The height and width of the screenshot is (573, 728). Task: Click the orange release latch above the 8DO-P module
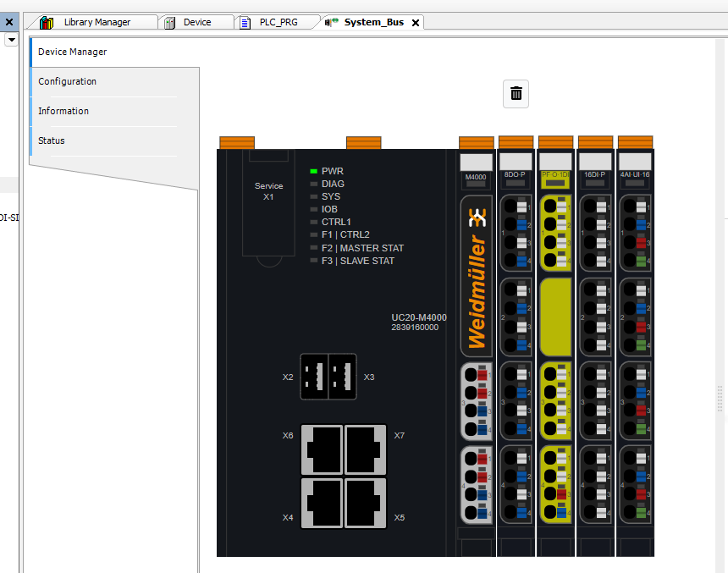click(x=516, y=142)
